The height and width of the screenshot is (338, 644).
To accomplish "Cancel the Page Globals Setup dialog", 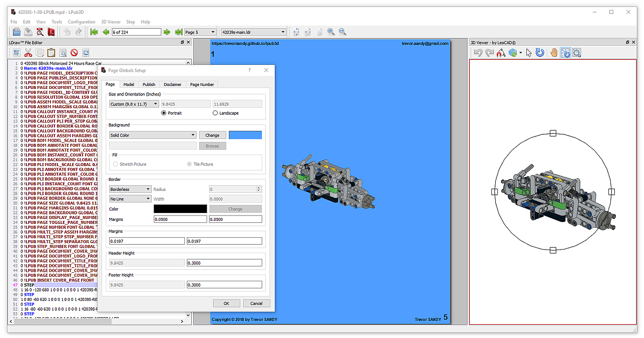I will pyautogui.click(x=257, y=303).
